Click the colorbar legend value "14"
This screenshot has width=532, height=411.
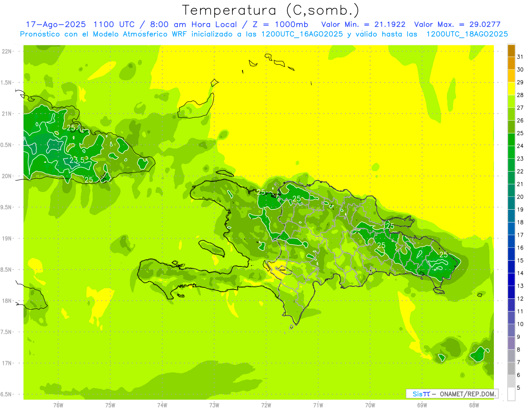(520, 273)
